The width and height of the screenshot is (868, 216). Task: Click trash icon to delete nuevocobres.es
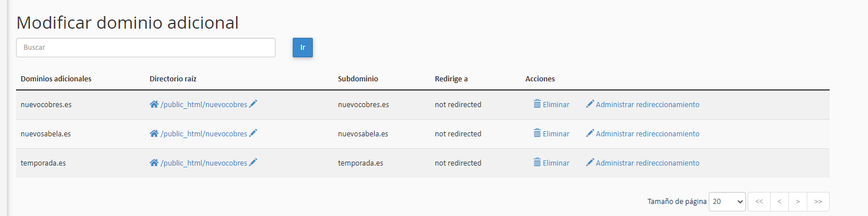537,104
